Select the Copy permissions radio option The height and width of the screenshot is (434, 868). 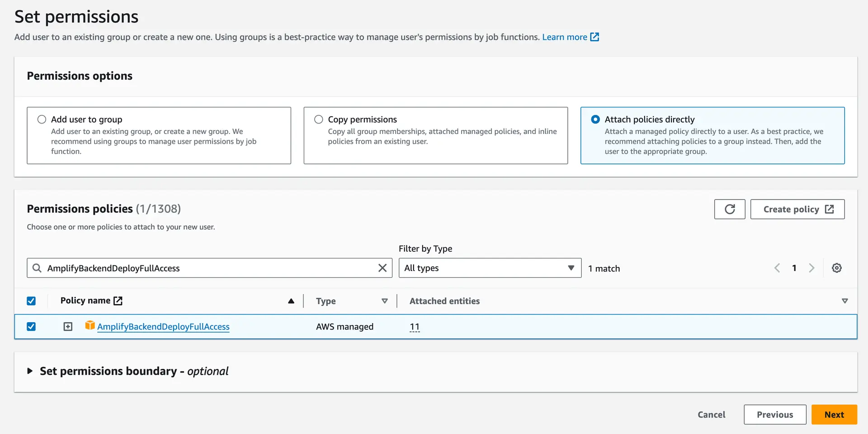pyautogui.click(x=319, y=119)
